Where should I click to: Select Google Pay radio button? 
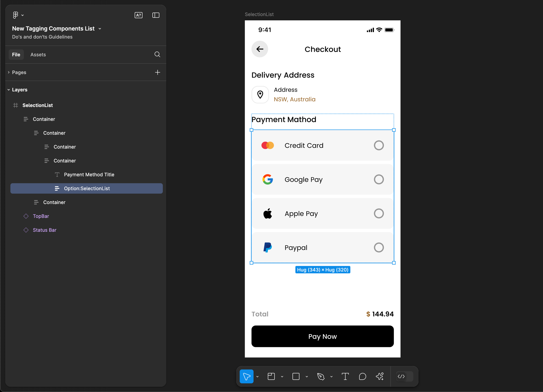click(x=378, y=179)
